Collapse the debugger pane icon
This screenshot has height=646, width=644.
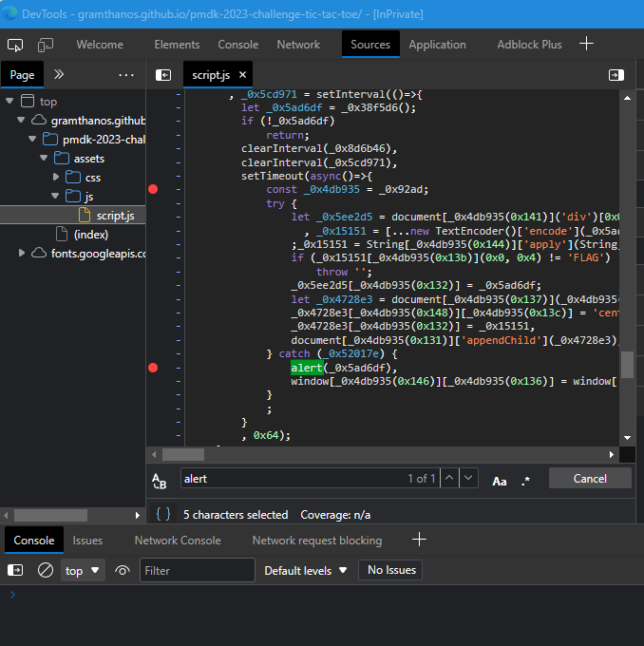point(616,75)
